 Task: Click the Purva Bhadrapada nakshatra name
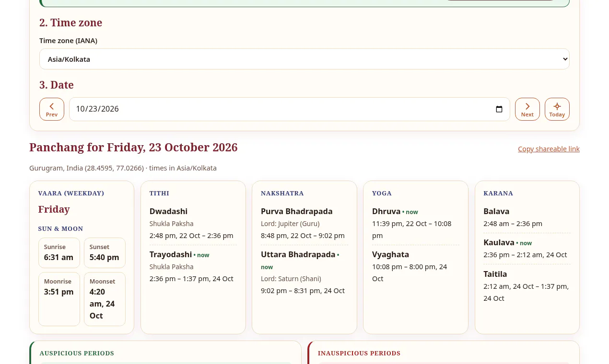pyautogui.click(x=296, y=211)
